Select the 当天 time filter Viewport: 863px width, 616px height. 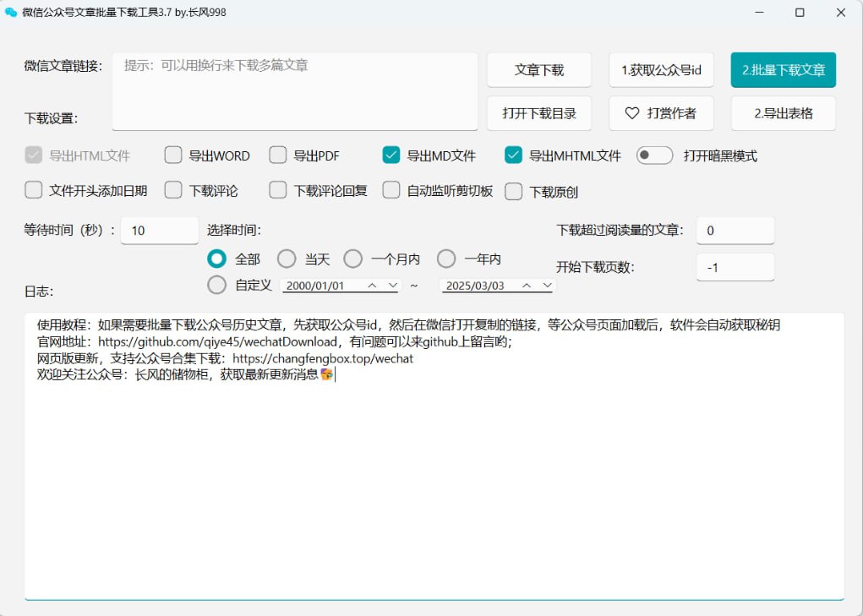[287, 259]
